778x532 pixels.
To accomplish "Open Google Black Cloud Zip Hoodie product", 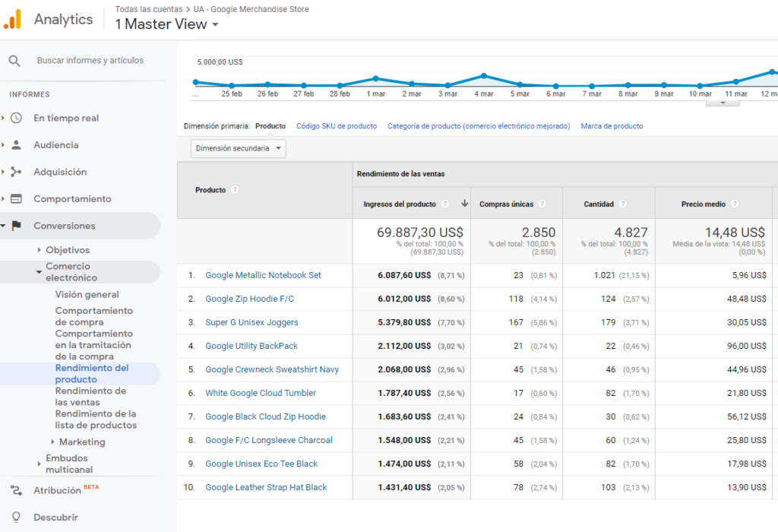I will point(265,416).
